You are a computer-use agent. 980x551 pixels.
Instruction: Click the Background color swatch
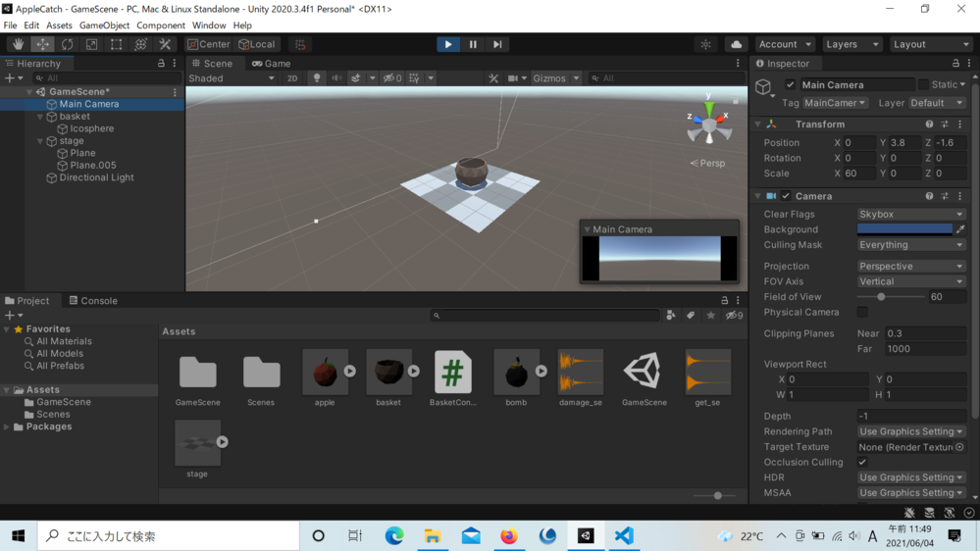coord(904,229)
